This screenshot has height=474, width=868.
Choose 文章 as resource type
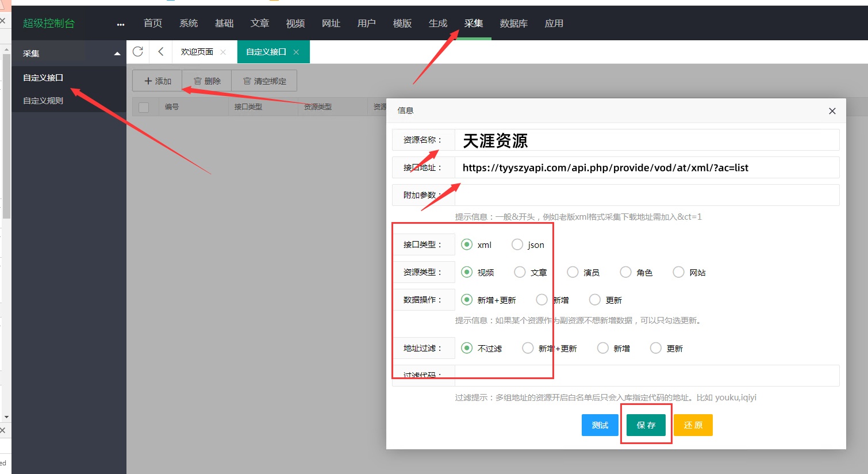point(520,272)
